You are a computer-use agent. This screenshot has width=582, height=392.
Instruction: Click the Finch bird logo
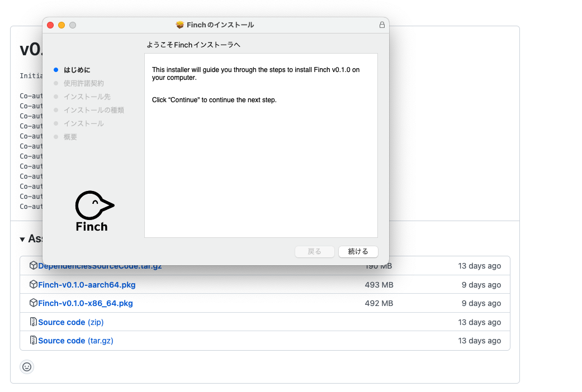pos(94,211)
